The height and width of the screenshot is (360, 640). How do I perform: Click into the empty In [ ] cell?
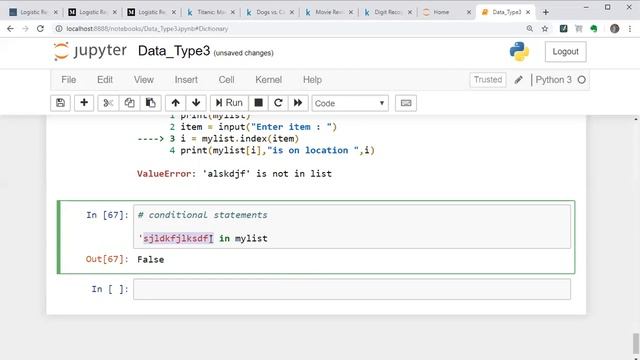(352, 289)
